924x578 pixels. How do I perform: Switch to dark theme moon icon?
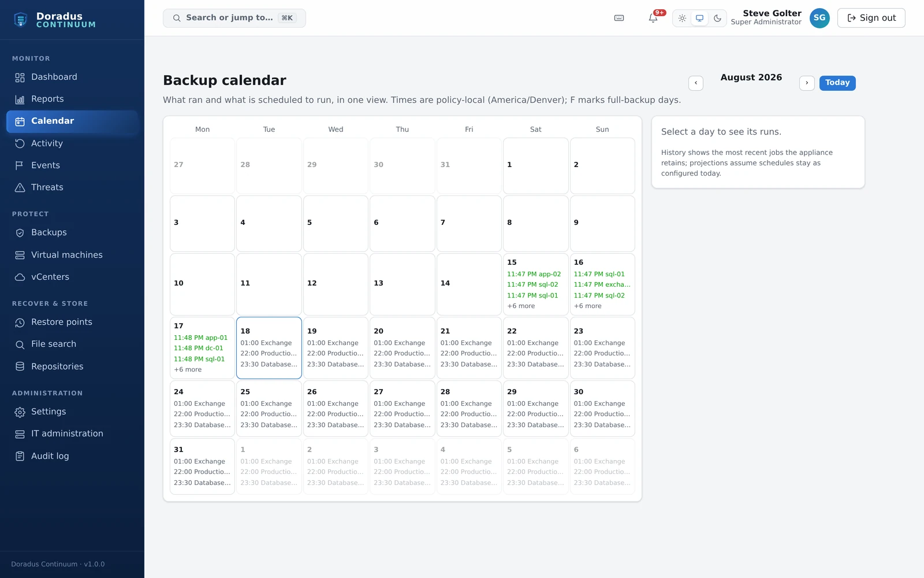pos(717,18)
